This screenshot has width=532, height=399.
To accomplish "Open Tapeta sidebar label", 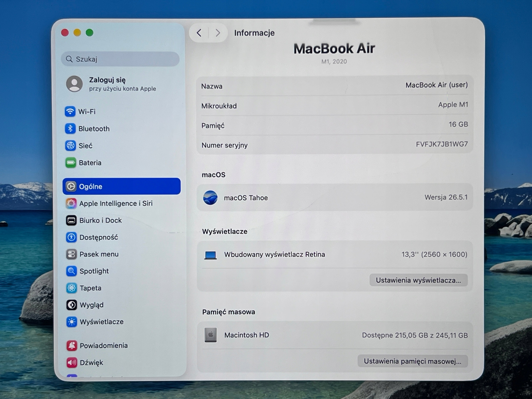I will 91,288.
